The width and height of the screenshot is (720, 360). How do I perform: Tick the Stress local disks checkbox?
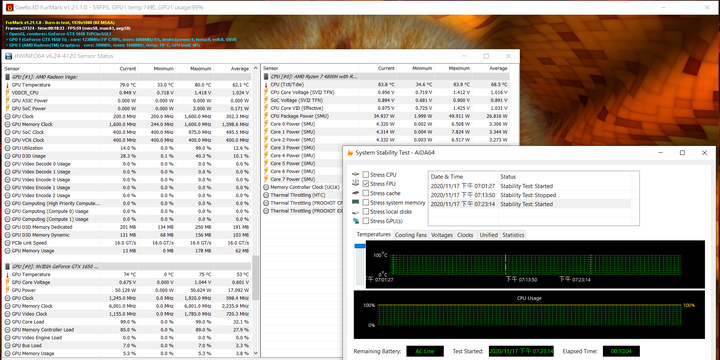(x=366, y=212)
